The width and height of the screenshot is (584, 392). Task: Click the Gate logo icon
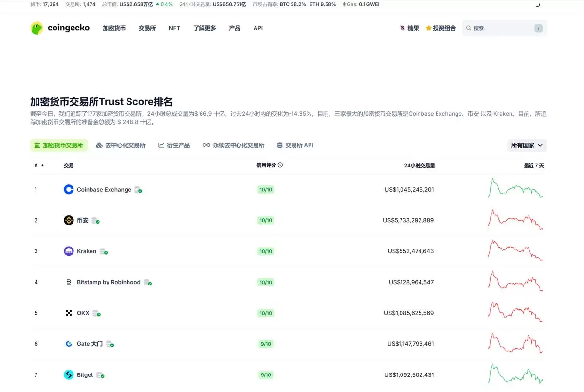coord(69,344)
